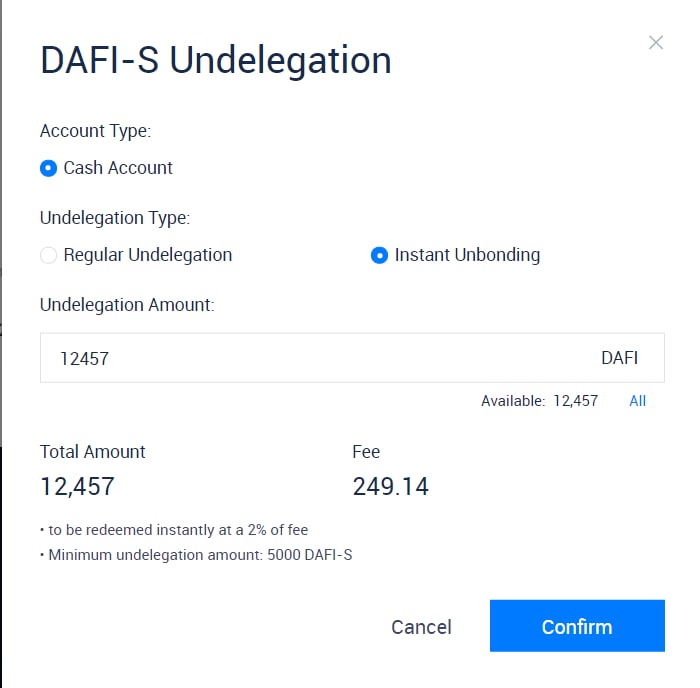Cancel the undelegation
The height and width of the screenshot is (688, 700).
click(x=421, y=627)
